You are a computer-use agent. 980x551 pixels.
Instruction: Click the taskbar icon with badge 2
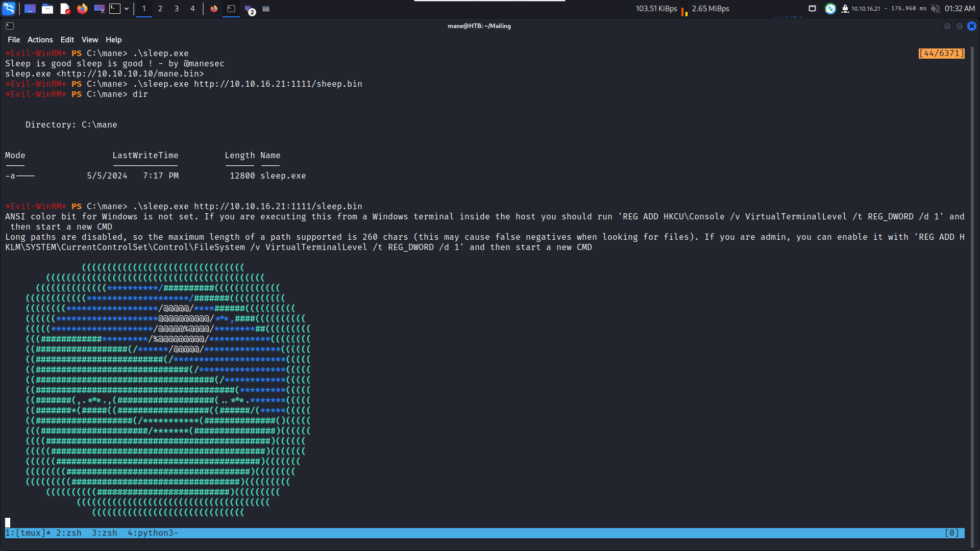coord(250,9)
